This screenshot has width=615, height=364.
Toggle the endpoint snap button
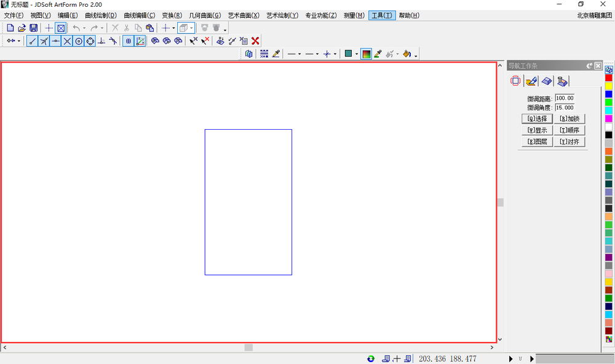(33, 41)
